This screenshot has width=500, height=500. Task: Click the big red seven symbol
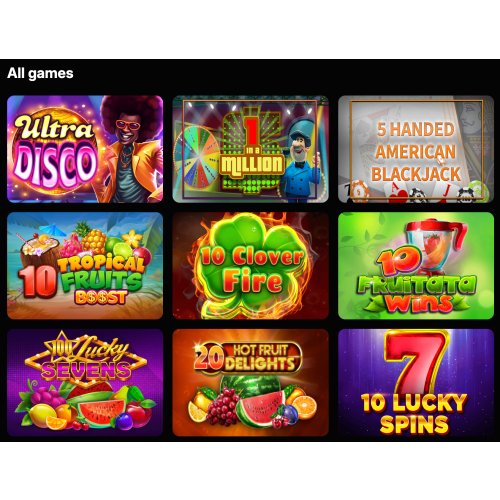(416, 362)
